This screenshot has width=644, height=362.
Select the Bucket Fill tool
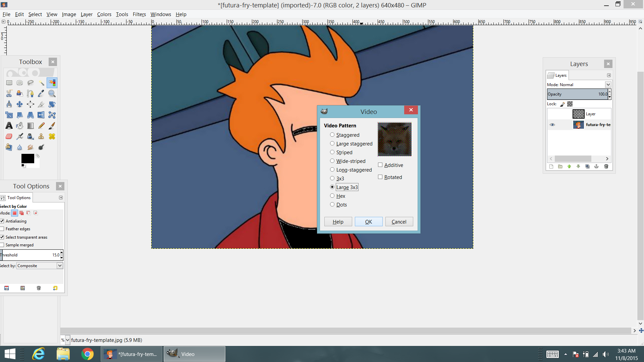tap(20, 126)
